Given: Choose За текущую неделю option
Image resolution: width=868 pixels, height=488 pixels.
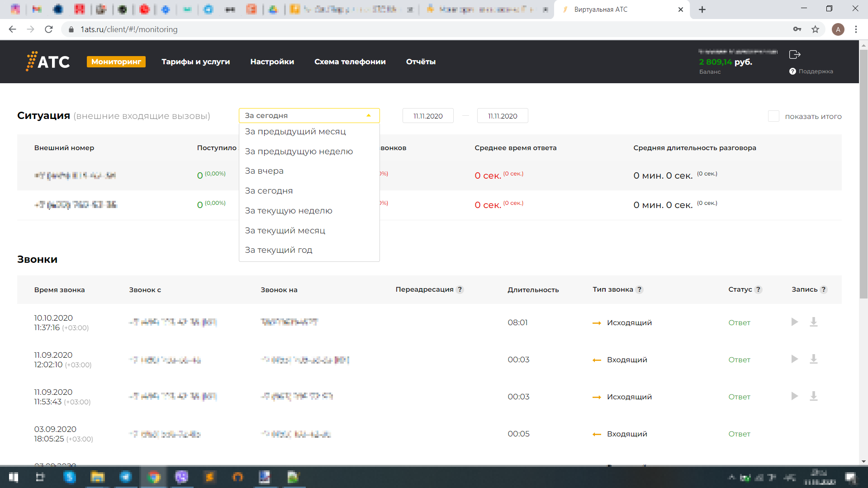Looking at the screenshot, I should click(x=289, y=211).
